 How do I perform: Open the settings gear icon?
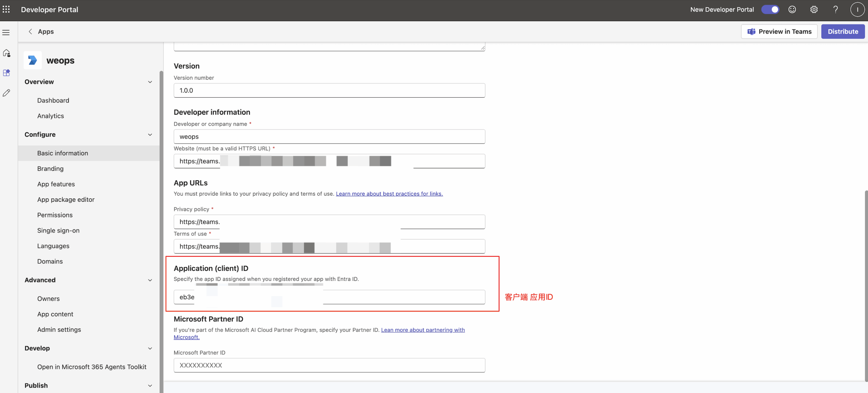pyautogui.click(x=814, y=9)
